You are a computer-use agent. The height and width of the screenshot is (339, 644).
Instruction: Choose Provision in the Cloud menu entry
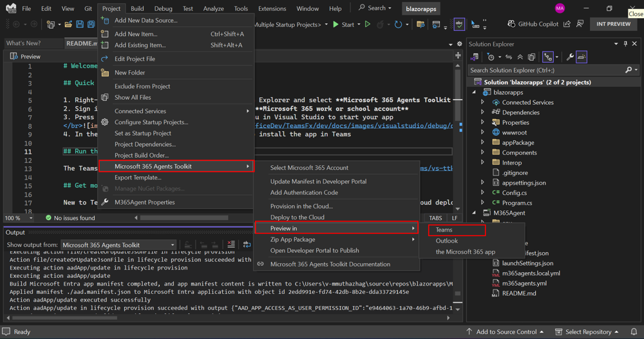point(301,206)
